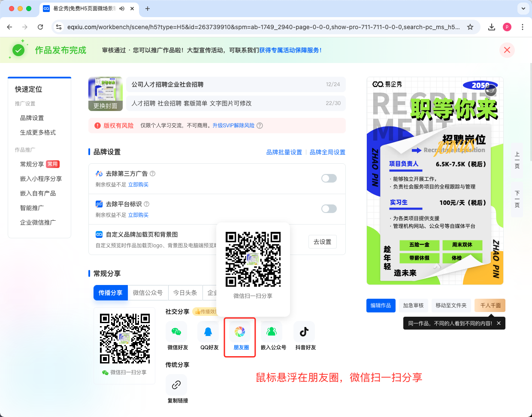Click the 加急审核 button
Viewport: 532px width, 417px height.
(413, 306)
